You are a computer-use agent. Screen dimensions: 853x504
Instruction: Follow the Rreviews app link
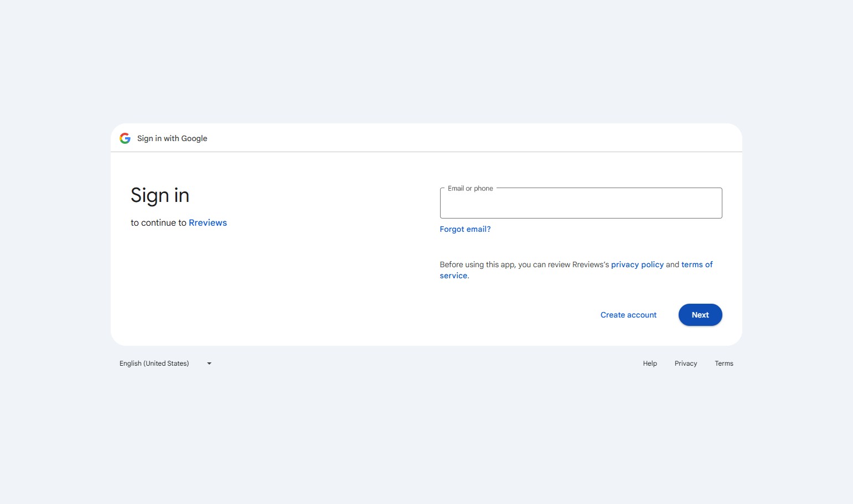[x=208, y=222]
